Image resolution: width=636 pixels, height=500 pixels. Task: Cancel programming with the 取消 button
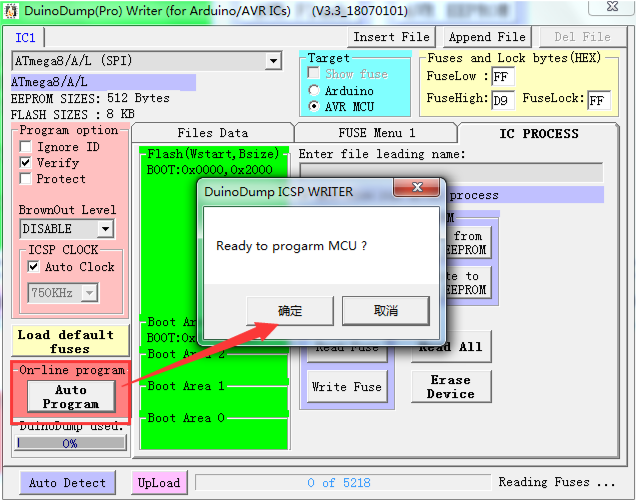coord(386,311)
